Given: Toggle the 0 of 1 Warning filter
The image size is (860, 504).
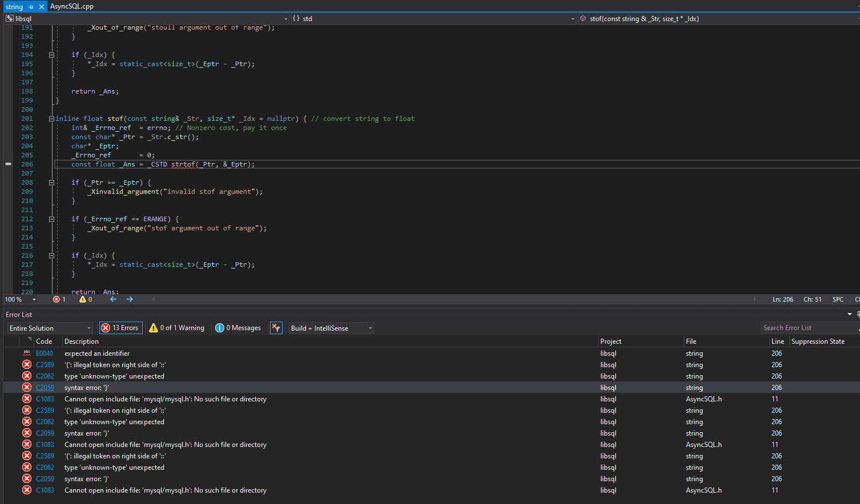Looking at the screenshot, I should pos(176,328).
